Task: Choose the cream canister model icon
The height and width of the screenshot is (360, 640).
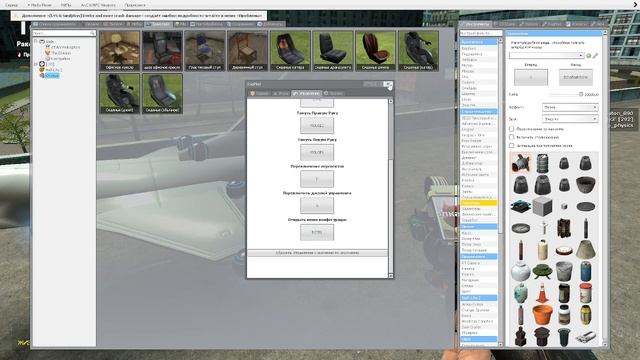Action: pyautogui.click(x=542, y=249)
